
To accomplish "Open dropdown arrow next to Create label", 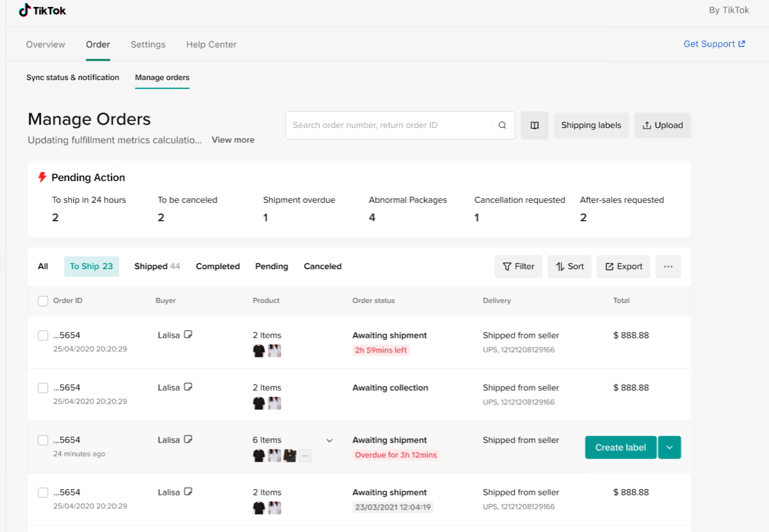I will pyautogui.click(x=669, y=448).
